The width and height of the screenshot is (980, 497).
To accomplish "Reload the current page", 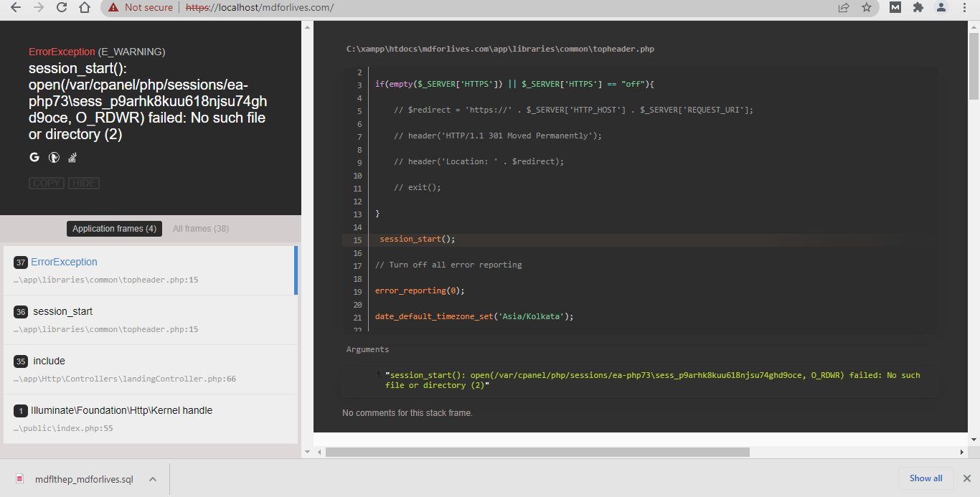I will pyautogui.click(x=62, y=7).
